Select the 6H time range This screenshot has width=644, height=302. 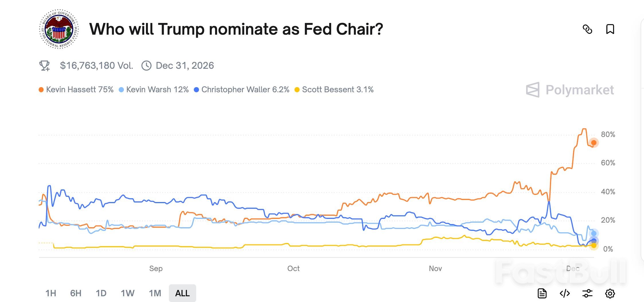coord(76,293)
